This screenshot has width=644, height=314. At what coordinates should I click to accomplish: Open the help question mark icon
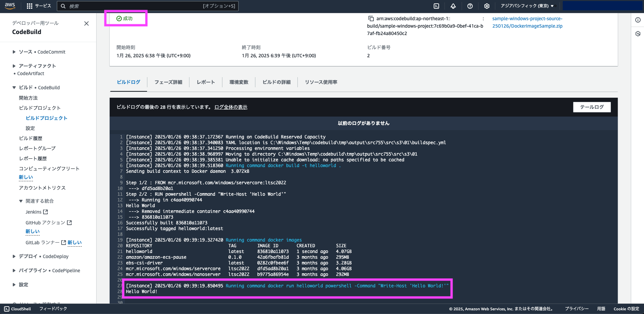470,6
